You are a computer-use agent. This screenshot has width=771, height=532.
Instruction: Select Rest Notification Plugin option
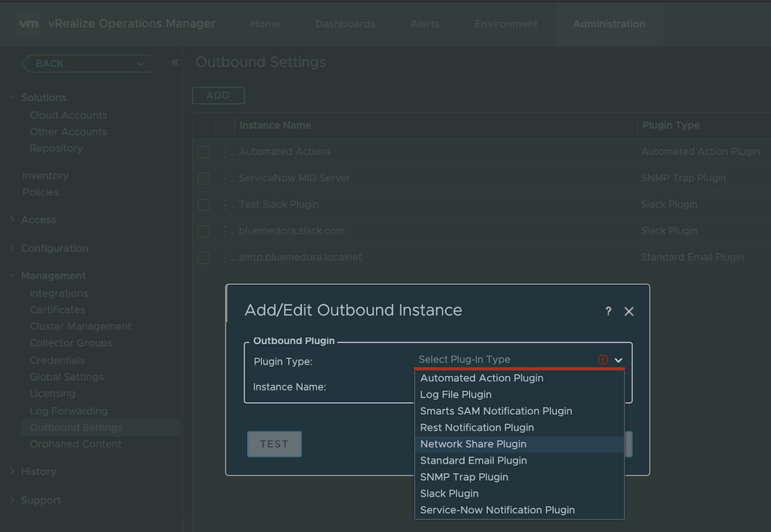(520, 428)
